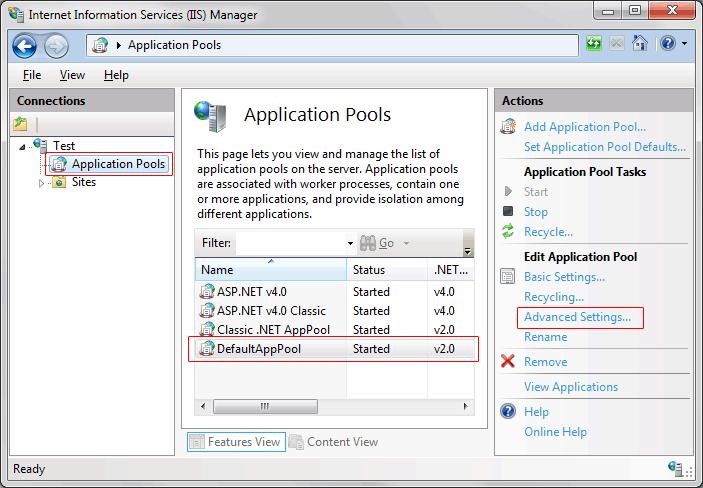This screenshot has width=703, height=488.
Task: Click the Advanced Settings link
Action: coord(577,317)
